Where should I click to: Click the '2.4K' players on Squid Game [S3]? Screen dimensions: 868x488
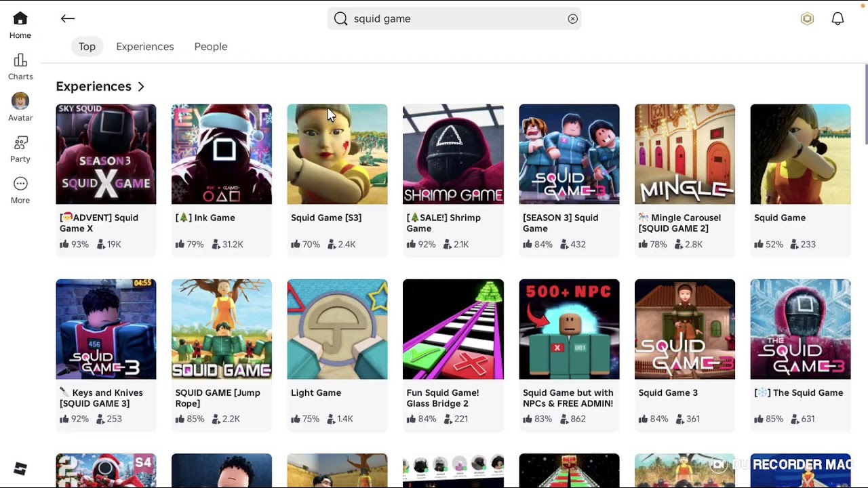click(x=347, y=245)
